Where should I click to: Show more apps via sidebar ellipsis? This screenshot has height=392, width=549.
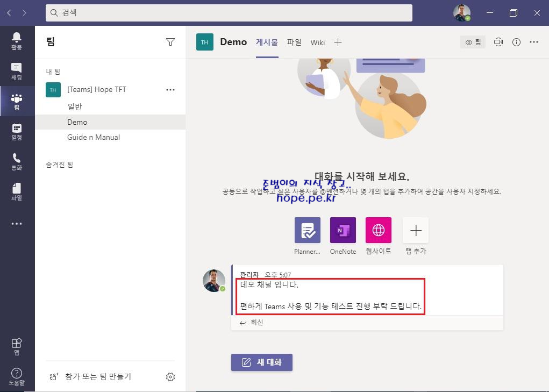[x=17, y=224]
